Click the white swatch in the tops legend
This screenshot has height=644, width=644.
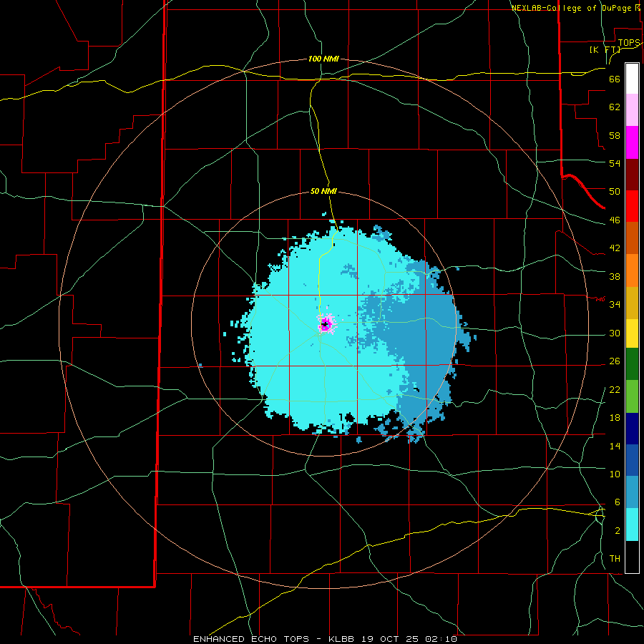632,79
